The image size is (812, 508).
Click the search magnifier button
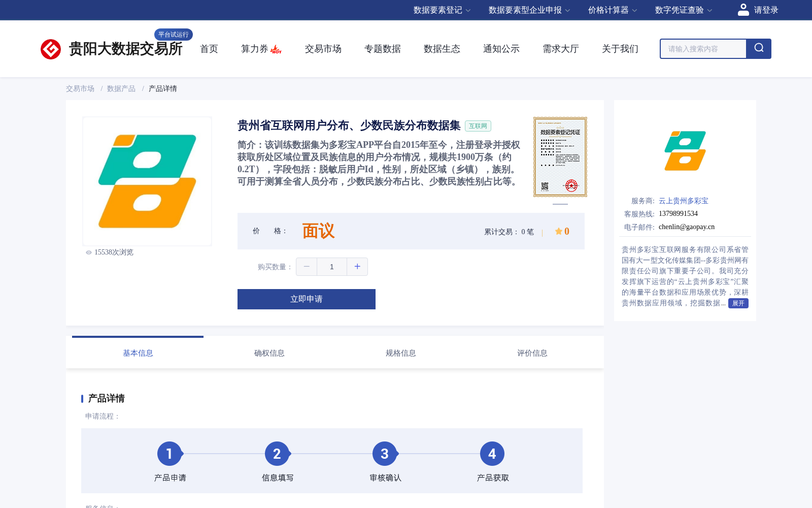759,49
